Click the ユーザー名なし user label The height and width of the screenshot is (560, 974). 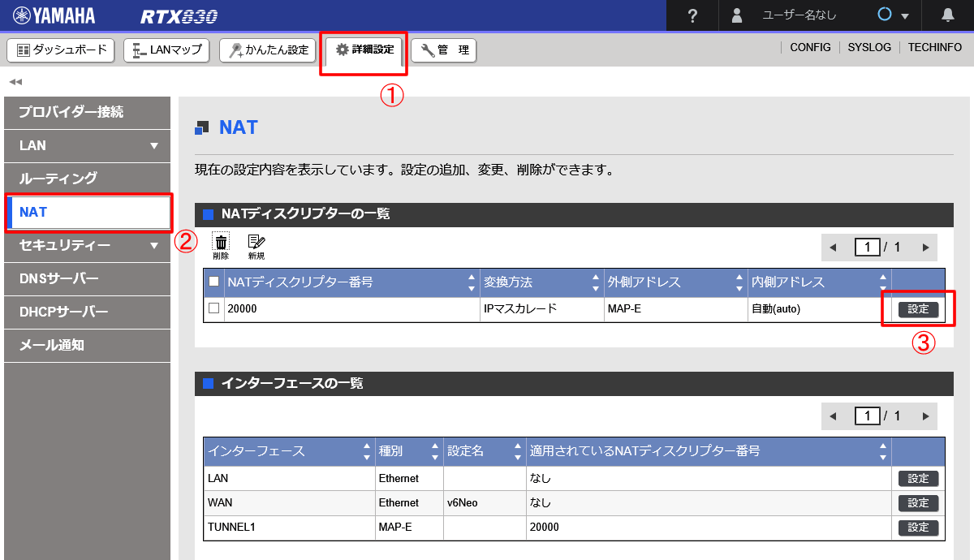799,15
